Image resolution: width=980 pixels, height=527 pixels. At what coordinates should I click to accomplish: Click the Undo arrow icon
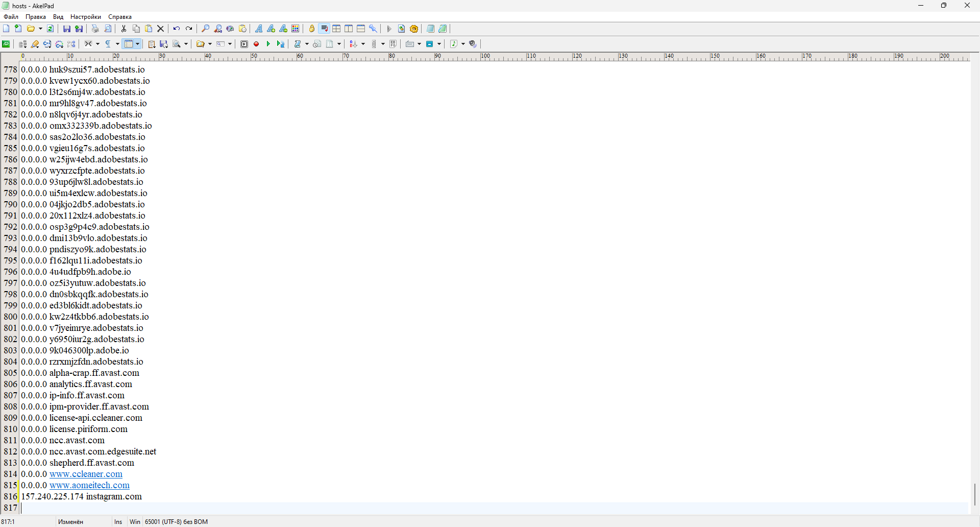(176, 29)
